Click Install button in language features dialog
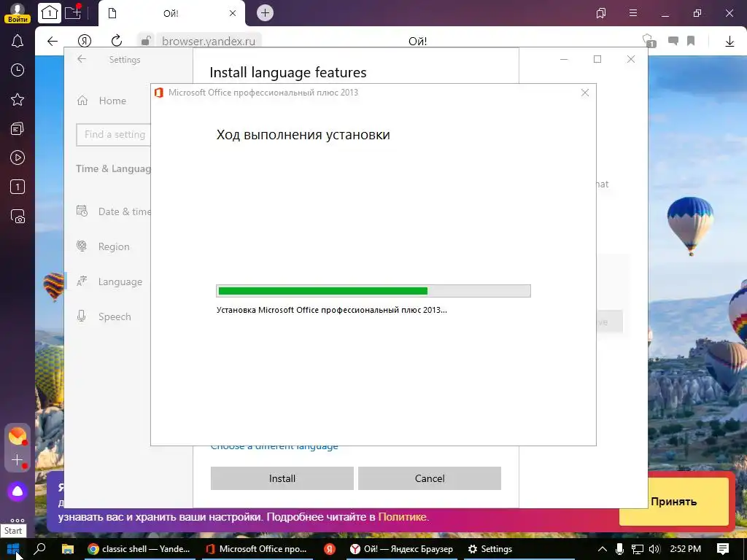 (x=282, y=478)
